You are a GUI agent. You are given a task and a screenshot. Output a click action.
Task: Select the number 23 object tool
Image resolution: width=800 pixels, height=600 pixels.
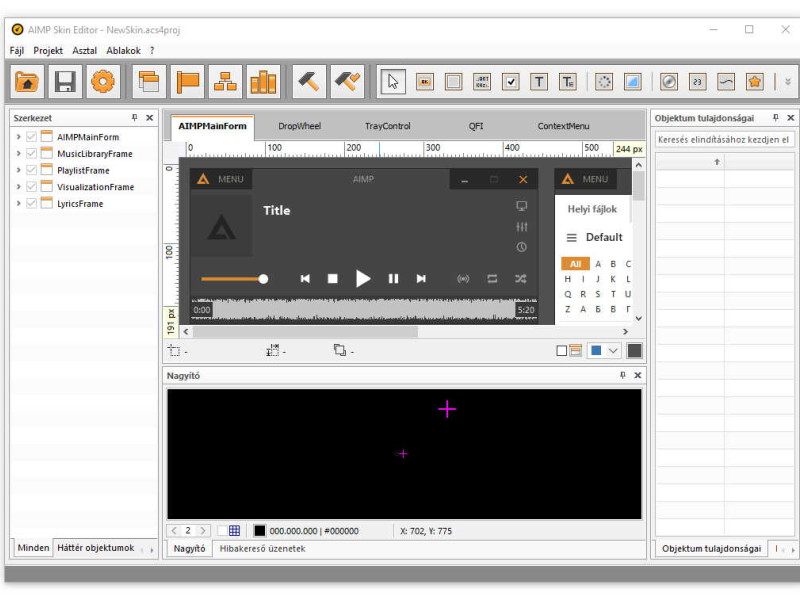coord(697,82)
